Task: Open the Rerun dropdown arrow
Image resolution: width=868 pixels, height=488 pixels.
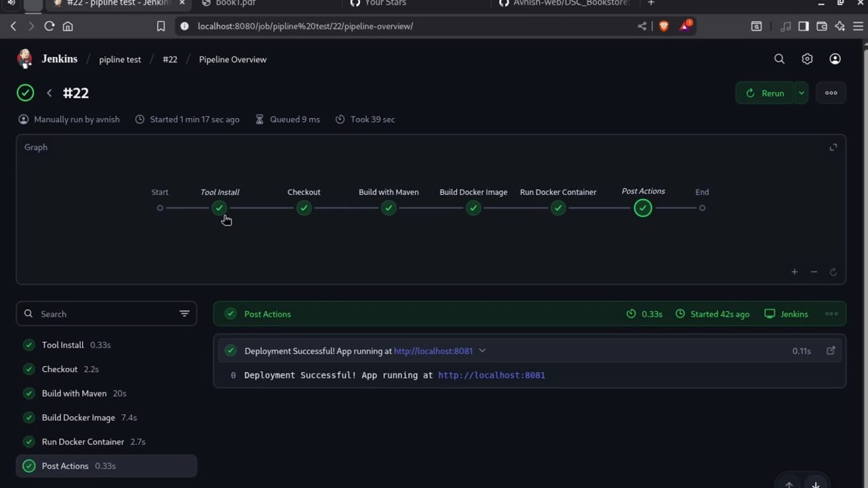Action: click(x=801, y=93)
